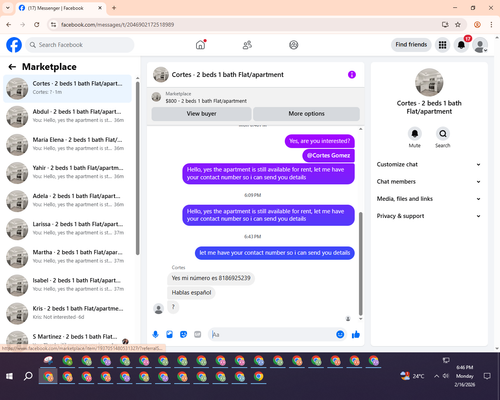Open the Larissa conversation
Image resolution: width=500 pixels, height=400 pixels.
pos(67,229)
